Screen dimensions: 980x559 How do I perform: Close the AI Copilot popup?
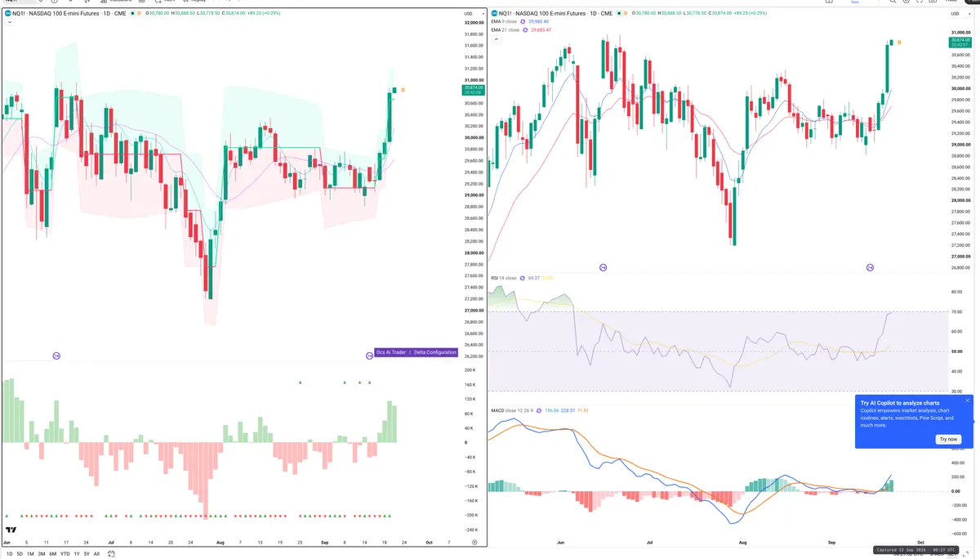click(x=968, y=400)
